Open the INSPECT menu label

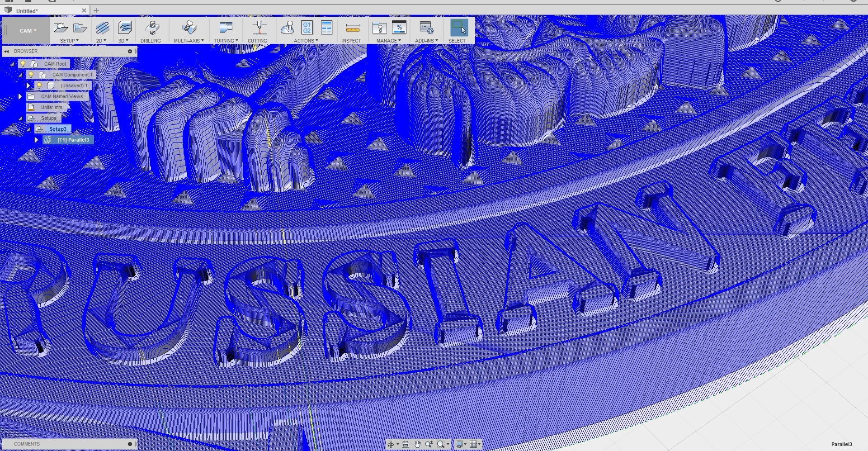[351, 41]
